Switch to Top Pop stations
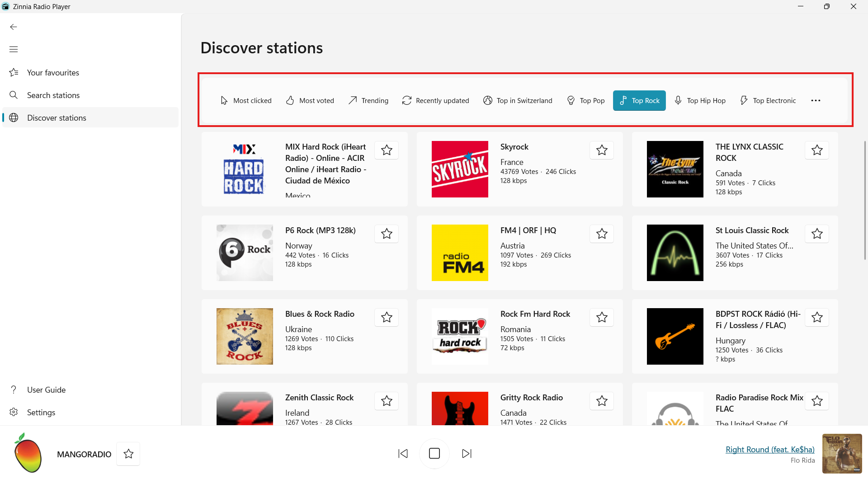 [586, 100]
